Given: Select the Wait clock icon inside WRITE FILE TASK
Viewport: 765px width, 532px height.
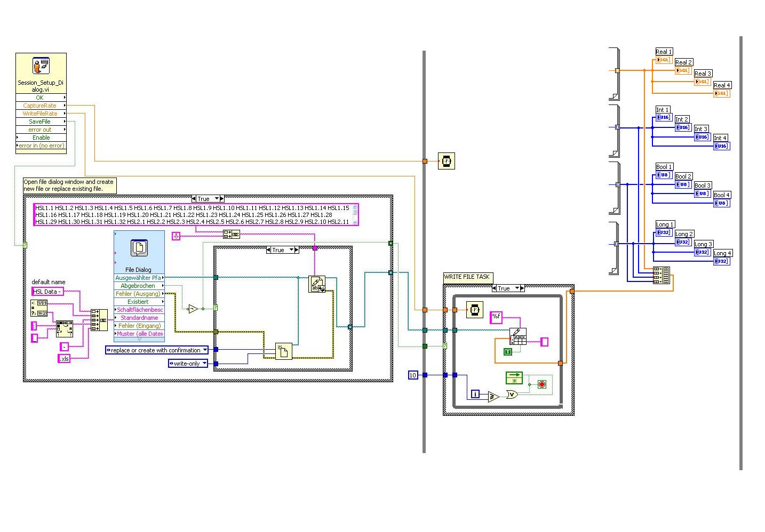Looking at the screenshot, I should 475,310.
